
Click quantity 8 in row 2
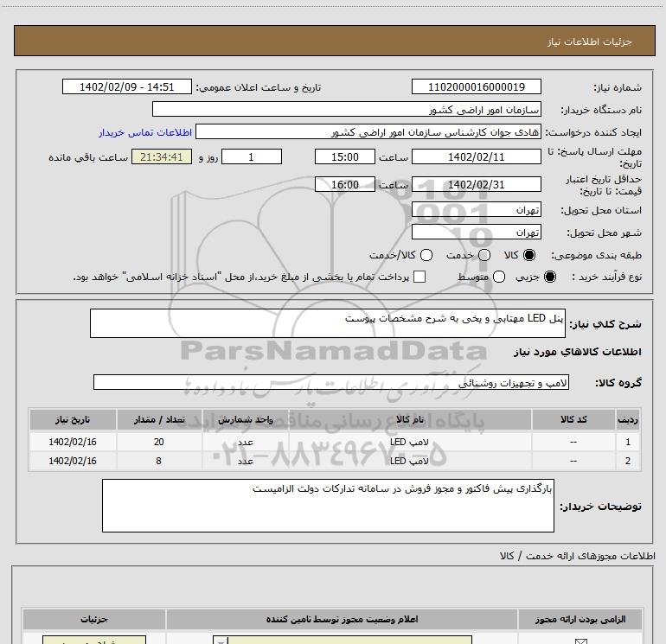click(x=158, y=461)
